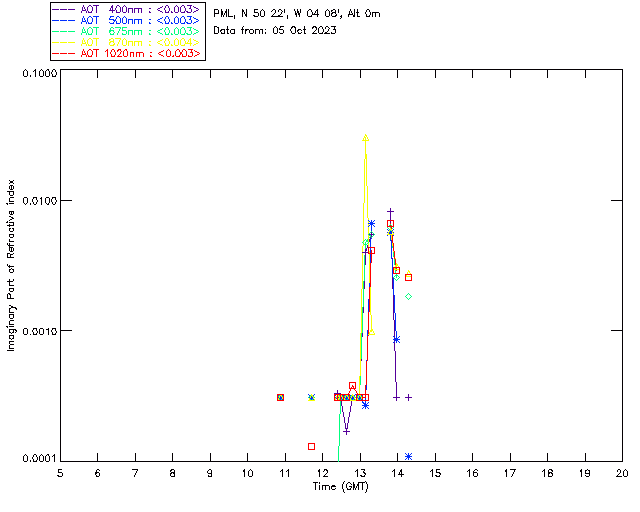Click the x-axis tick label 20
This screenshot has width=640, height=512.
[622, 474]
